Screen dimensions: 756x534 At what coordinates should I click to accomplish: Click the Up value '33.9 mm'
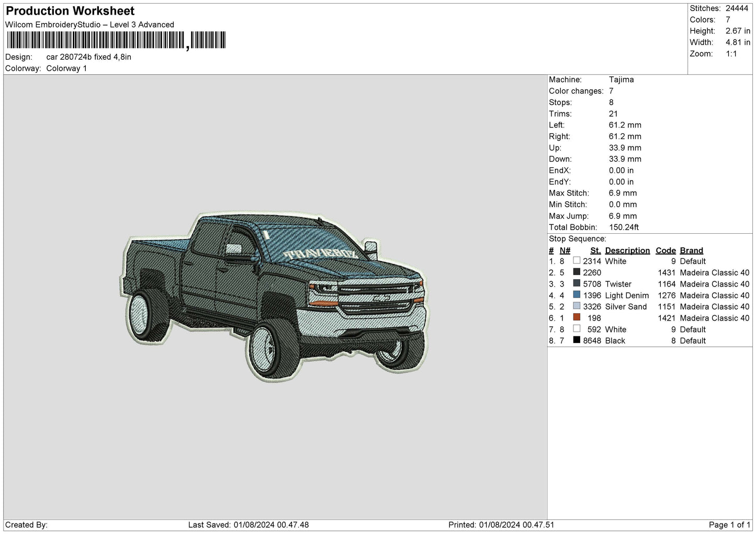625,148
